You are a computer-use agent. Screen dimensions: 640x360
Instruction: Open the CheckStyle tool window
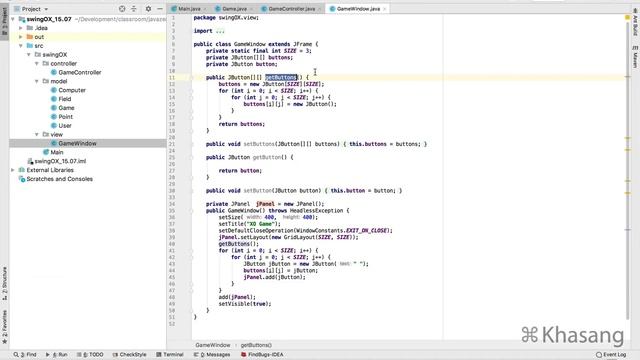coord(129,355)
